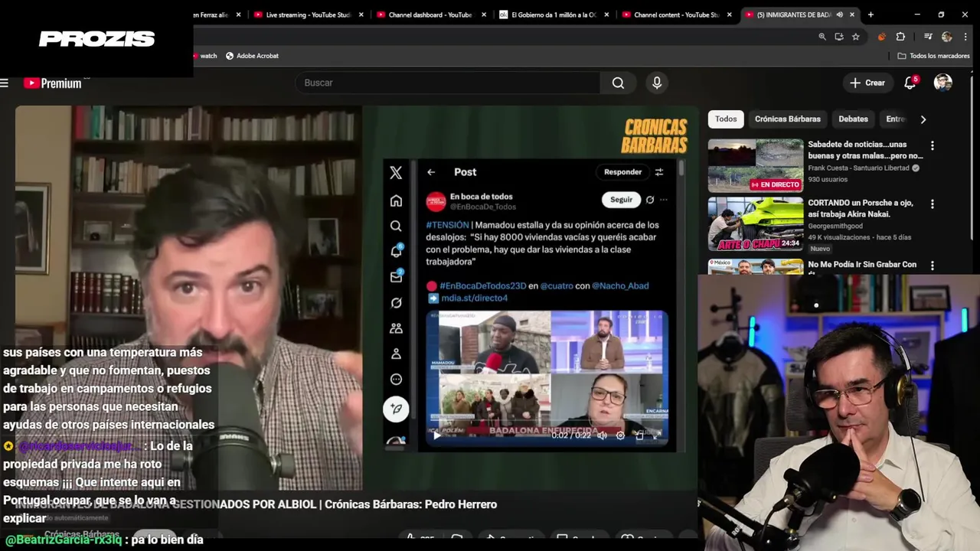Go back with the Post arrow

(431, 172)
